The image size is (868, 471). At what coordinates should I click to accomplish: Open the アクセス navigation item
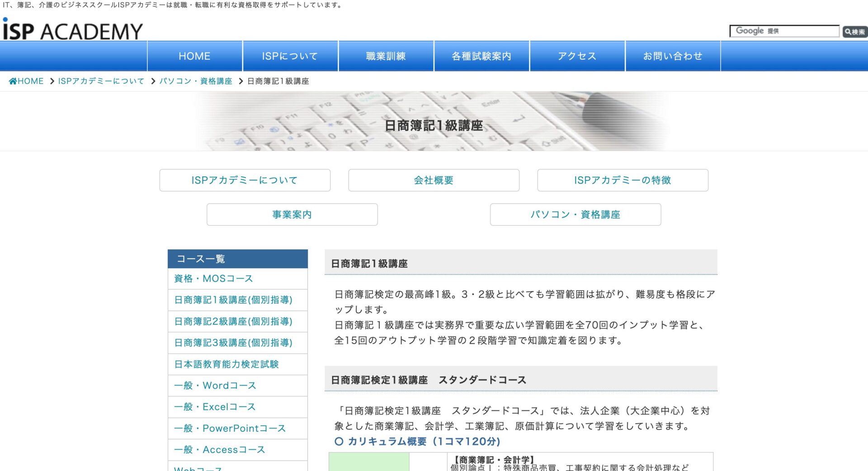tap(577, 56)
